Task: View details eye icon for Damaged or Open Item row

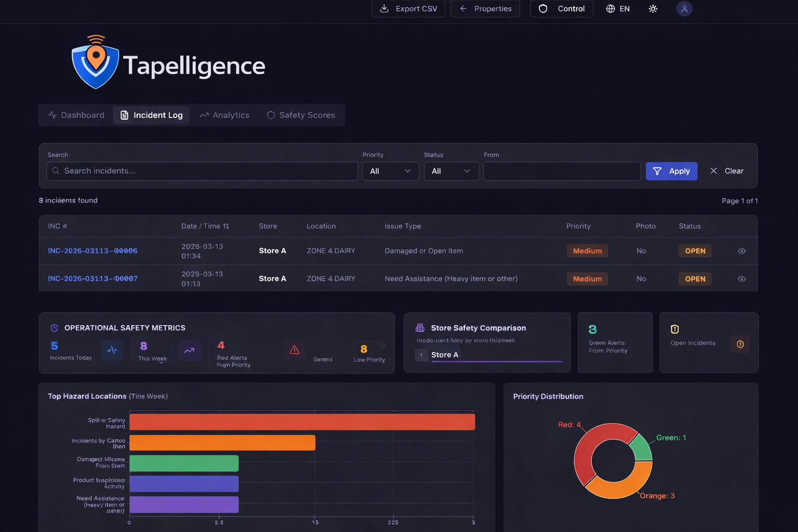Action: [x=742, y=251]
